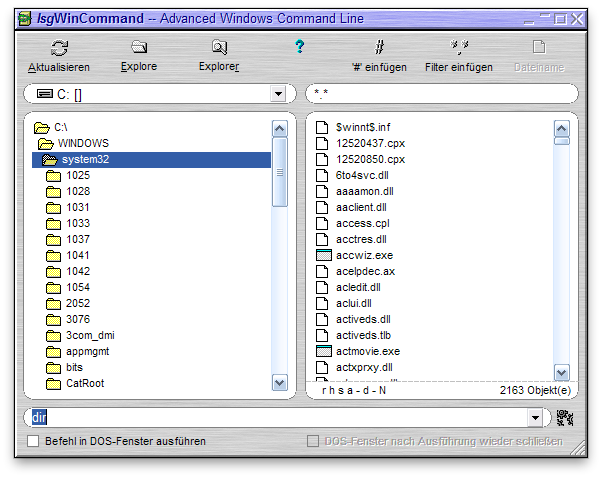
Task: Click the file icon of access.cpl
Action: (x=322, y=223)
